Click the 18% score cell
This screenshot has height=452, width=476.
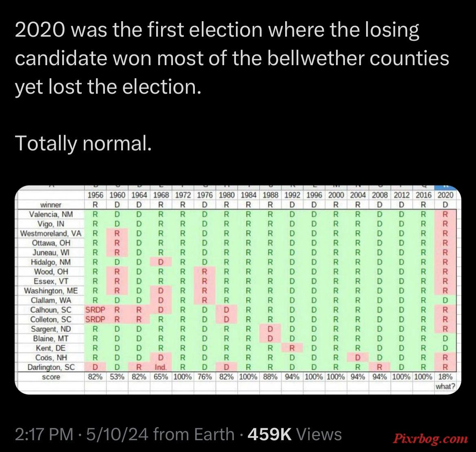coord(445,377)
